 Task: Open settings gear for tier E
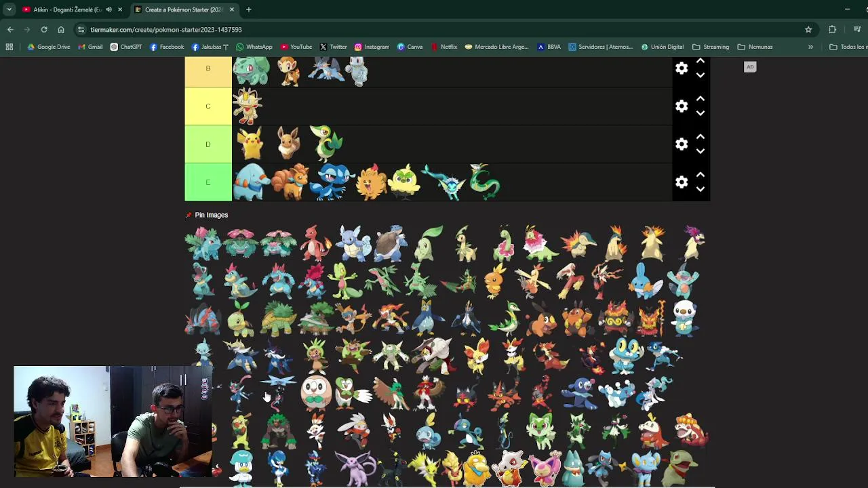(x=682, y=182)
